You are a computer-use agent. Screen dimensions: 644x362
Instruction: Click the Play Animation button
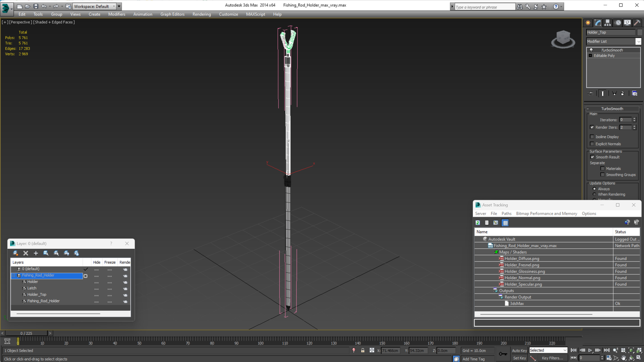[590, 350]
